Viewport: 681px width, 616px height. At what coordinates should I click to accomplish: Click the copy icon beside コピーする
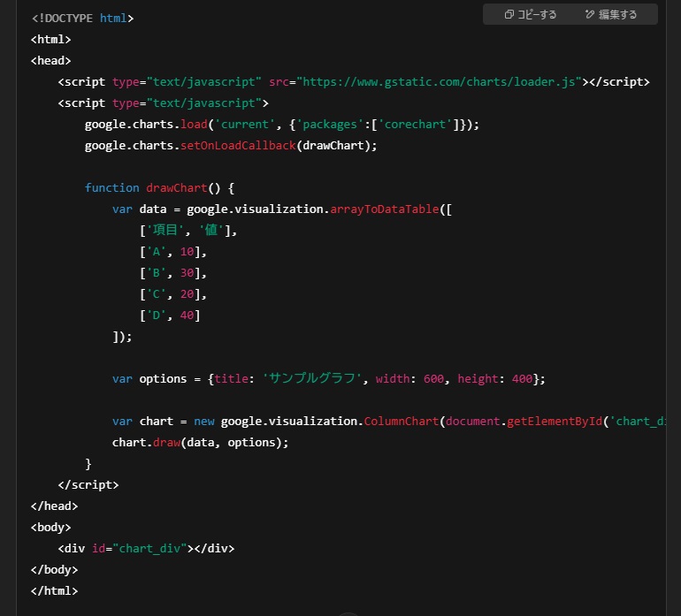509,15
